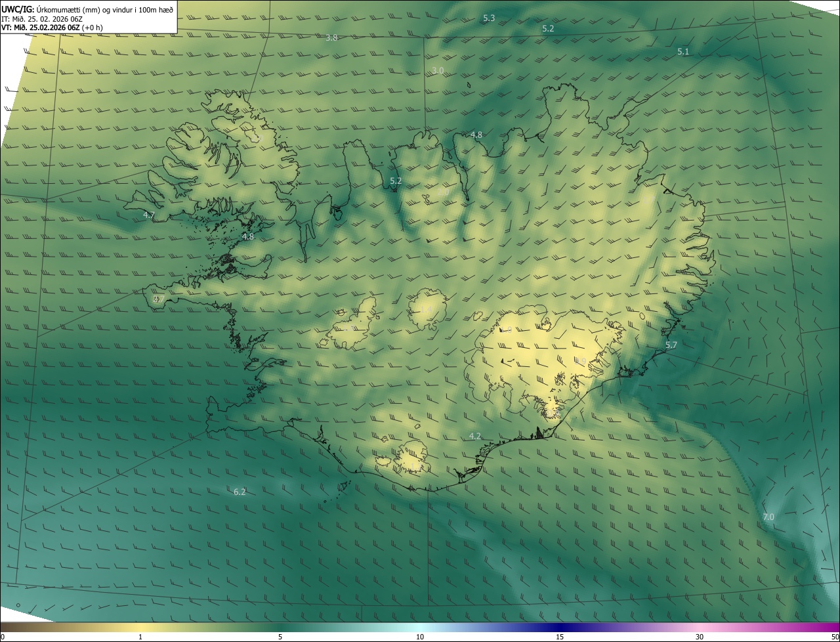Click the 5.1 value label on the map

tap(683, 51)
